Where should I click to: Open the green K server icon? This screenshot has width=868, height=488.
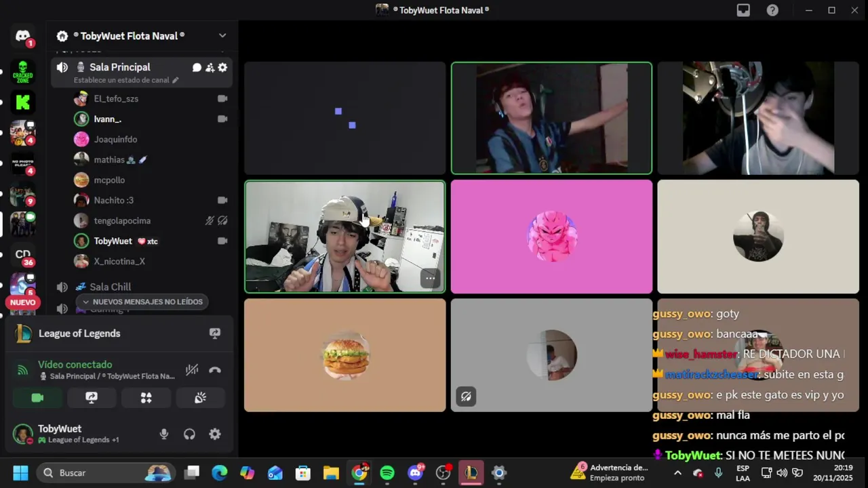coord(22,102)
